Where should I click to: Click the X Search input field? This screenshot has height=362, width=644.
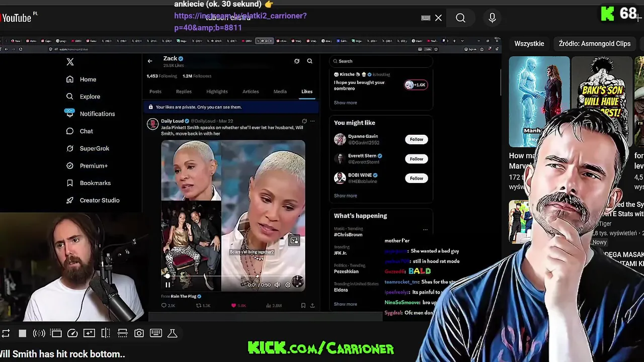click(x=381, y=61)
